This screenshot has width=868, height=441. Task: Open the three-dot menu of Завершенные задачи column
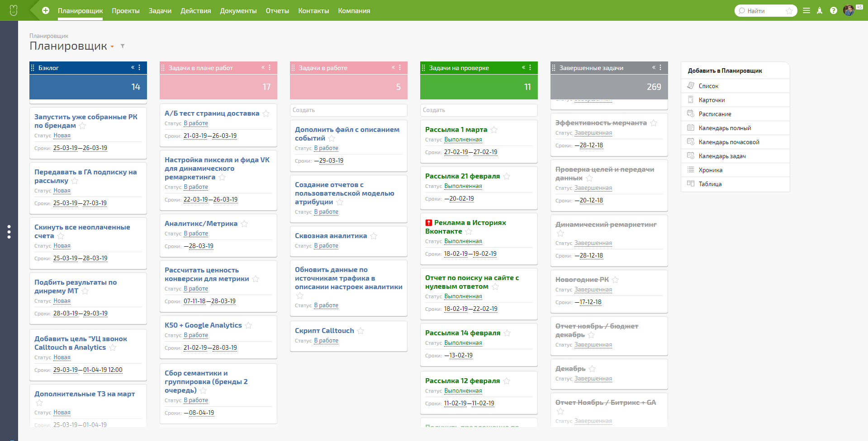(660, 67)
